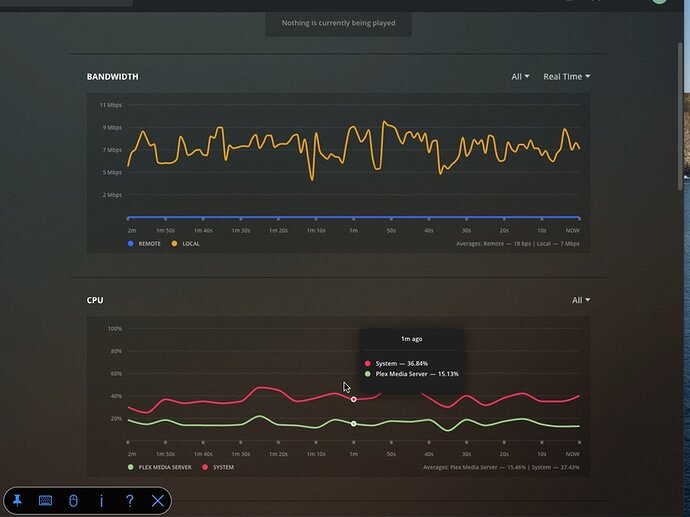Open help via the question mark icon
690x517 pixels.
point(129,500)
